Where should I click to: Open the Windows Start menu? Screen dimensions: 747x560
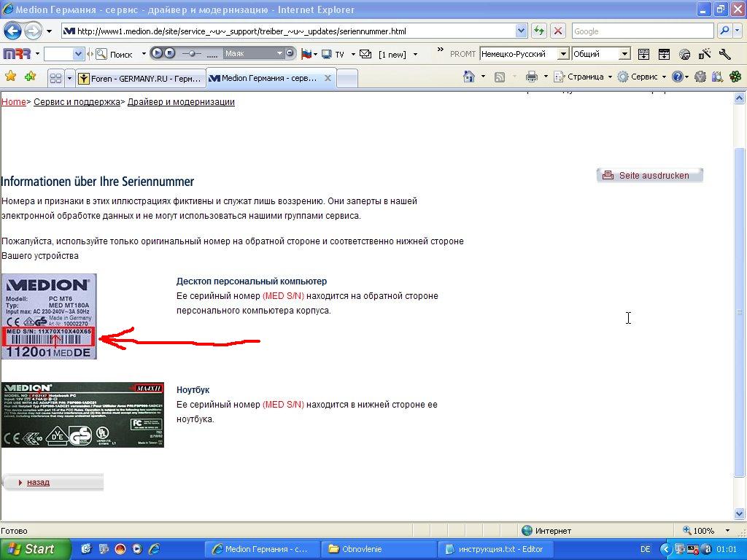pos(35,549)
